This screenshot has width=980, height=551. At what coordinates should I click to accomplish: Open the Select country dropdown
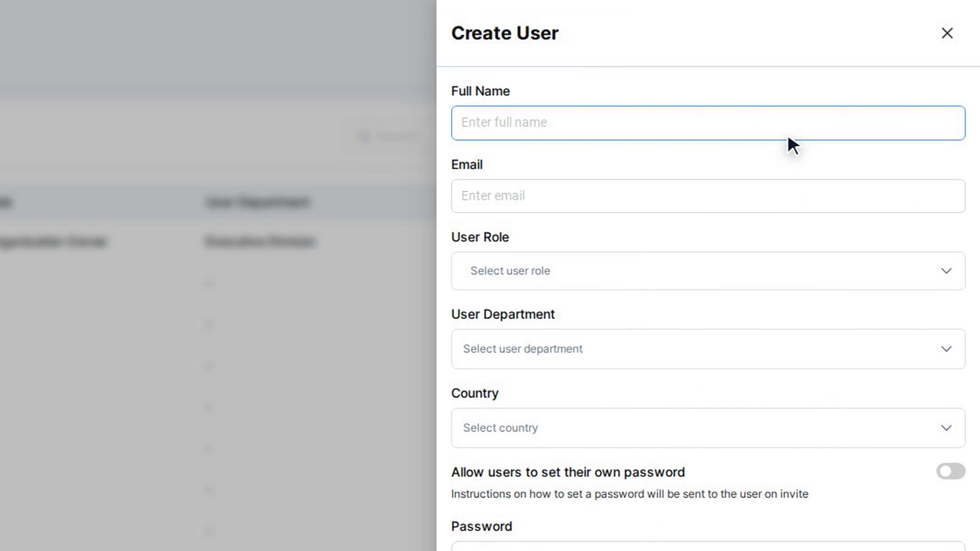708,428
